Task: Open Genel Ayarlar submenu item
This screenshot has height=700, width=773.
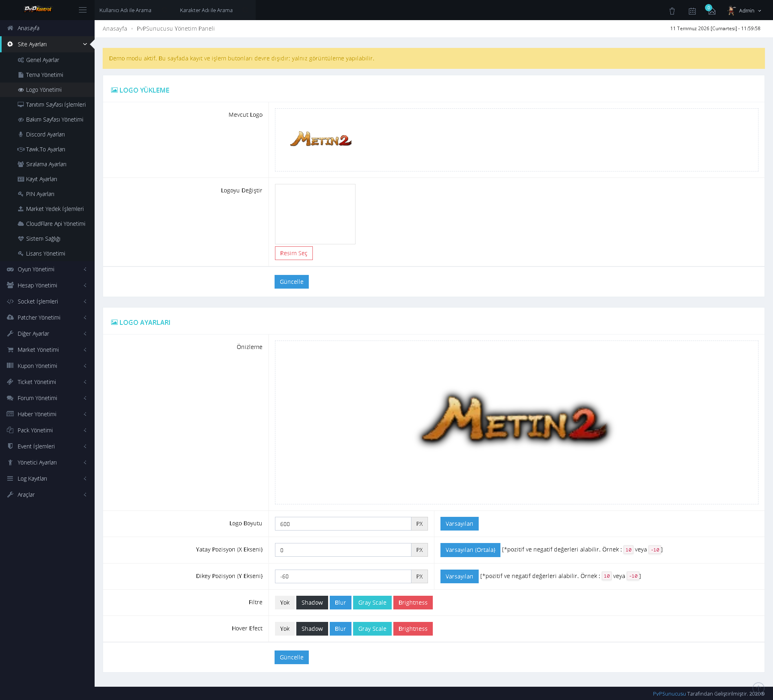Action: click(47, 60)
